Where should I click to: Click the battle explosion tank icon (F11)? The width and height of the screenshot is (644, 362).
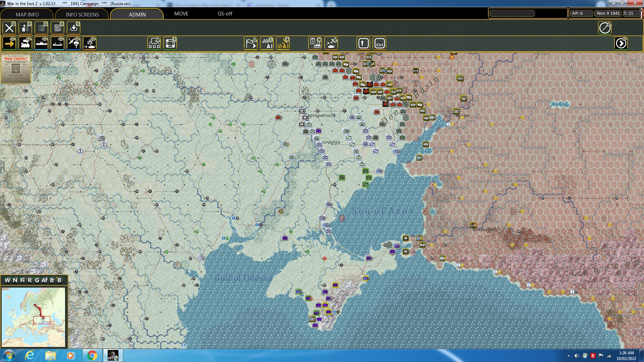click(90, 44)
